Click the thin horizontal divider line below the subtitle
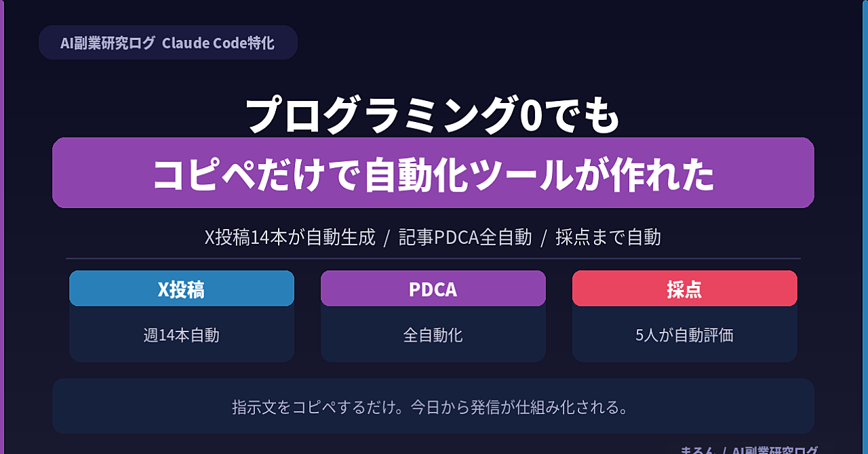Viewport: 868px width, 454px height. (433, 258)
